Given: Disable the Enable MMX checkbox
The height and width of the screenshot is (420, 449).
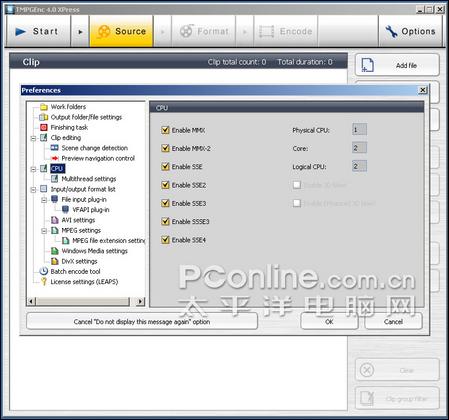Looking at the screenshot, I should (x=165, y=130).
